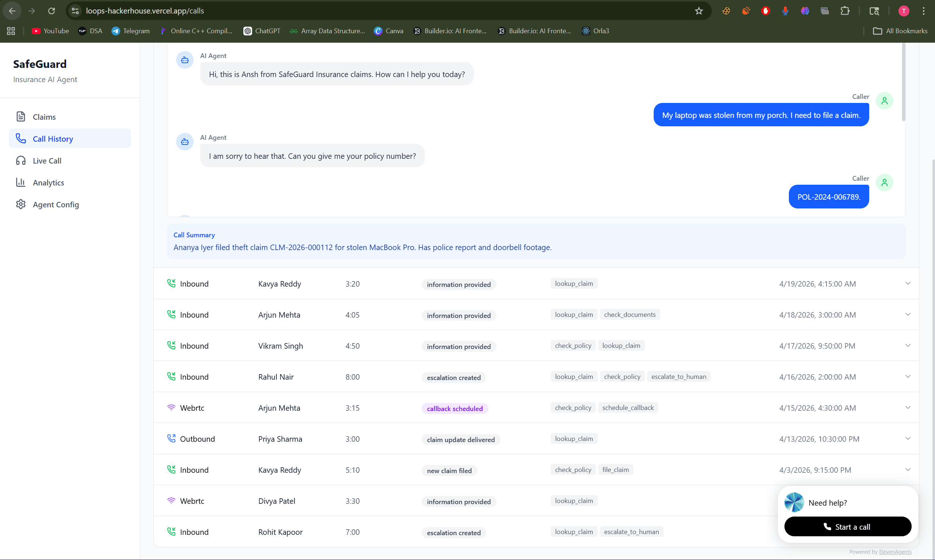Expand the Kavya Reddy 3:20 call row
The height and width of the screenshot is (560, 935).
(x=908, y=283)
